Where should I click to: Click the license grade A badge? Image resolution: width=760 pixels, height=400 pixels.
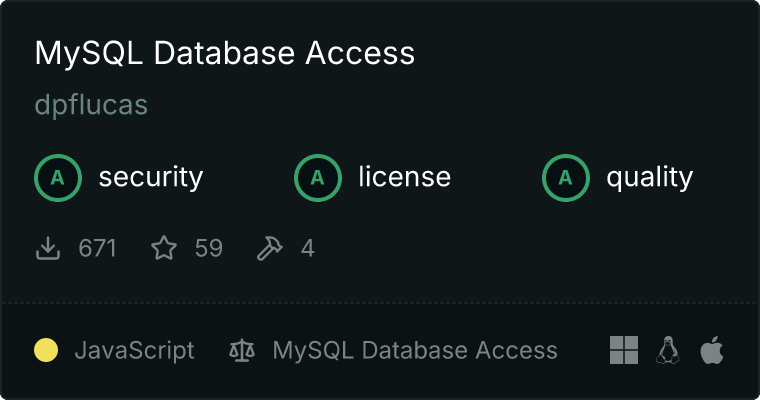tap(318, 178)
